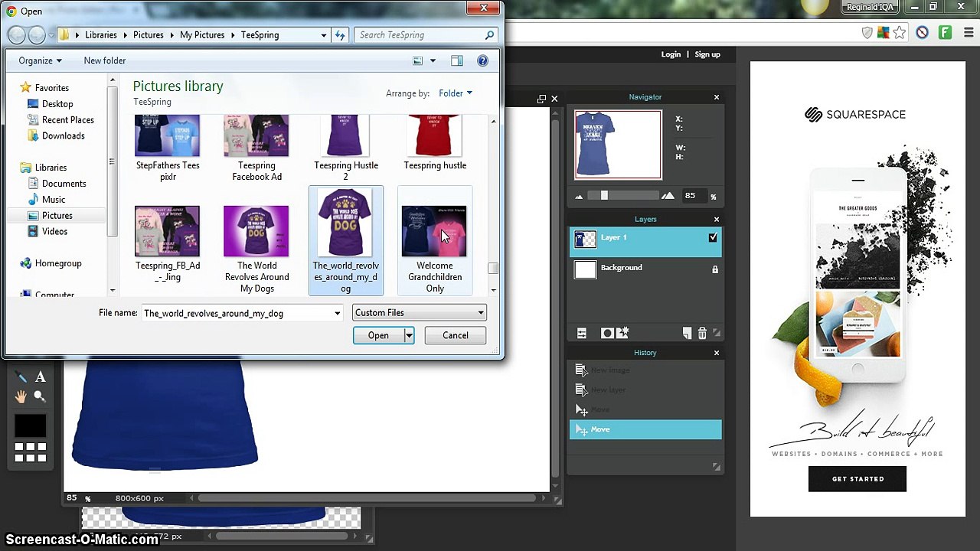Click the Open button in file dialog
The image size is (980, 551).
378,335
